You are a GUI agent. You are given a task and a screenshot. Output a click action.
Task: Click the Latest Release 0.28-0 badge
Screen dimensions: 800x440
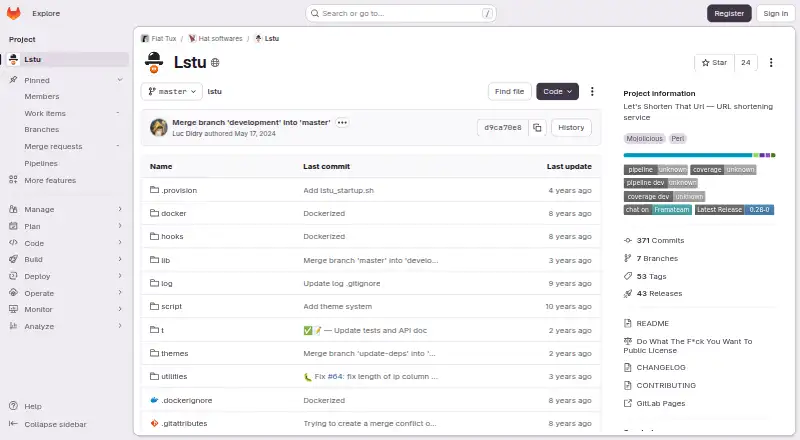tap(734, 209)
